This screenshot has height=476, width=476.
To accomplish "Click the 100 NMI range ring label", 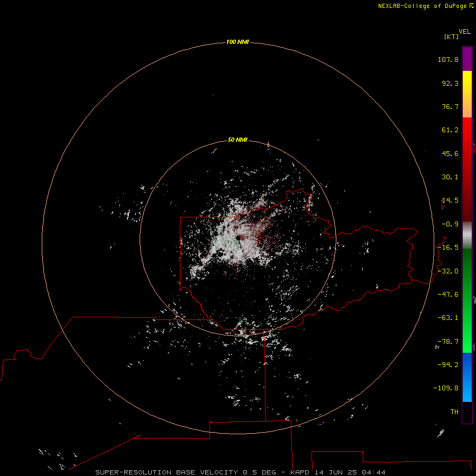I will click(x=237, y=42).
